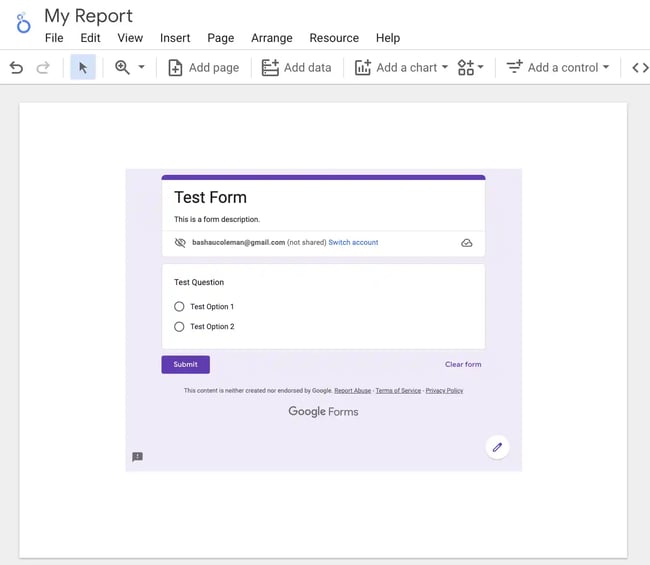Click the Add page button
The width and height of the screenshot is (650, 565).
click(204, 67)
